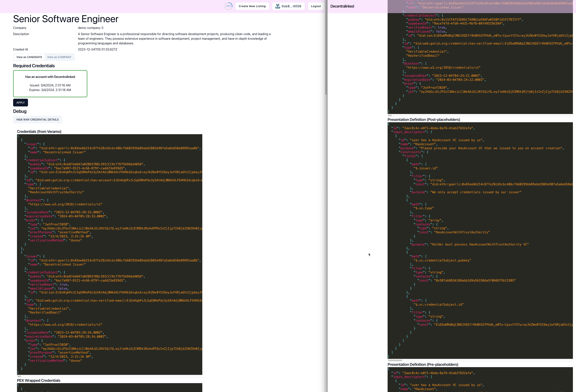Switch to View as COMPANY tab
Screen dimensions: 576x392
59,57
